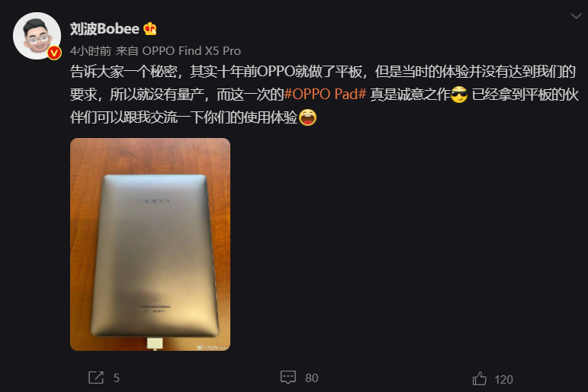Click the like count 120
588x392 pixels.
coord(503,379)
